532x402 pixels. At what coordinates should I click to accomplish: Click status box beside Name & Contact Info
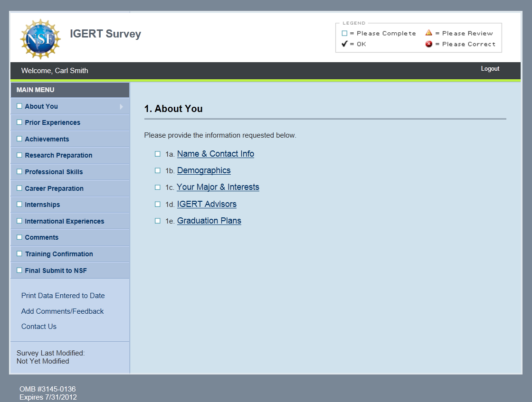pyautogui.click(x=158, y=154)
